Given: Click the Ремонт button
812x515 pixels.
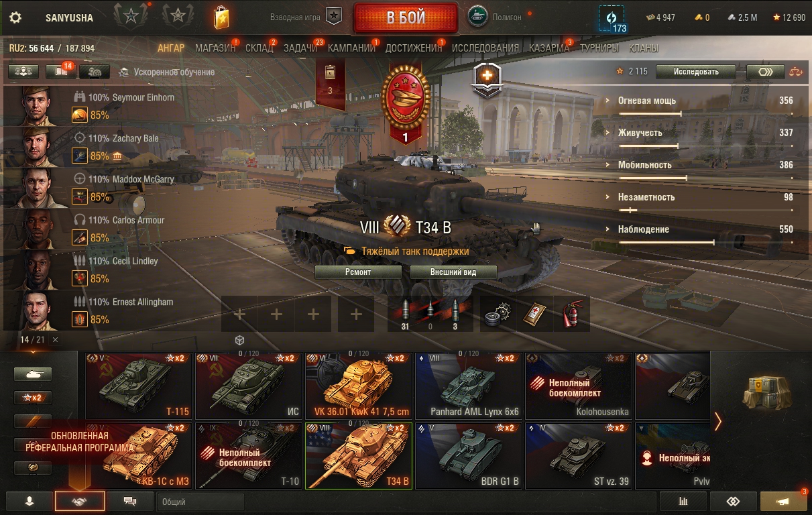Looking at the screenshot, I should click(x=358, y=272).
